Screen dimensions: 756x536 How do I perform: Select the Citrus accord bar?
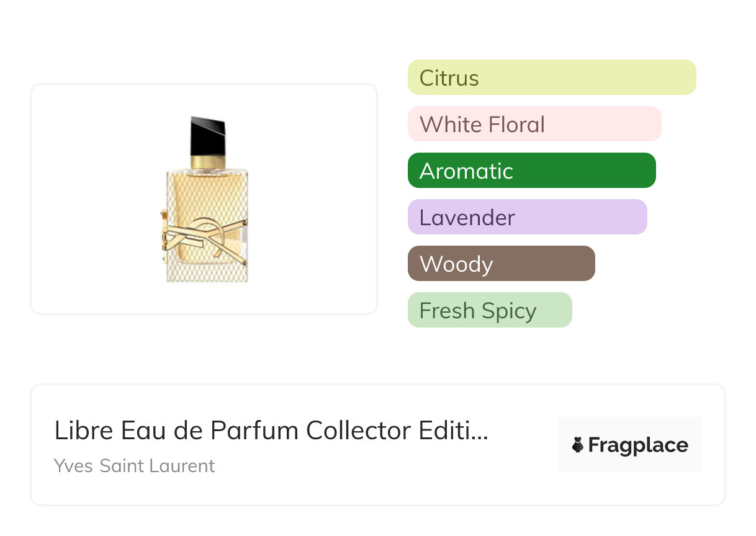552,78
